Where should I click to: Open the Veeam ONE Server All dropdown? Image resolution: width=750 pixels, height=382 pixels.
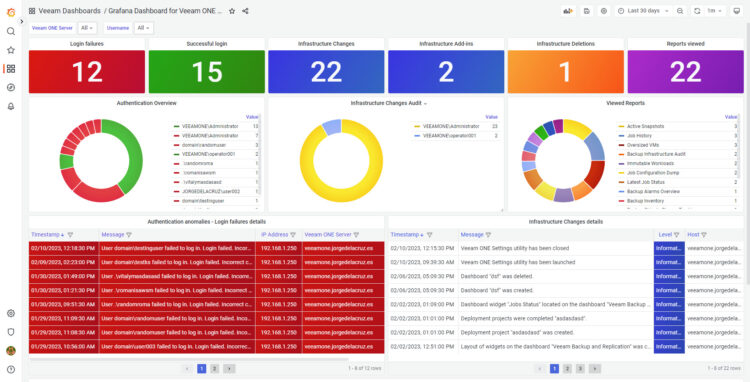pyautogui.click(x=88, y=28)
